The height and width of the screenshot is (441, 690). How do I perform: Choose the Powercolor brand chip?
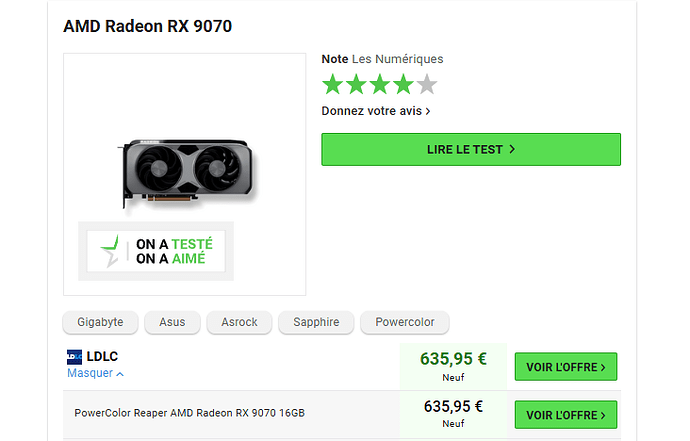point(405,322)
